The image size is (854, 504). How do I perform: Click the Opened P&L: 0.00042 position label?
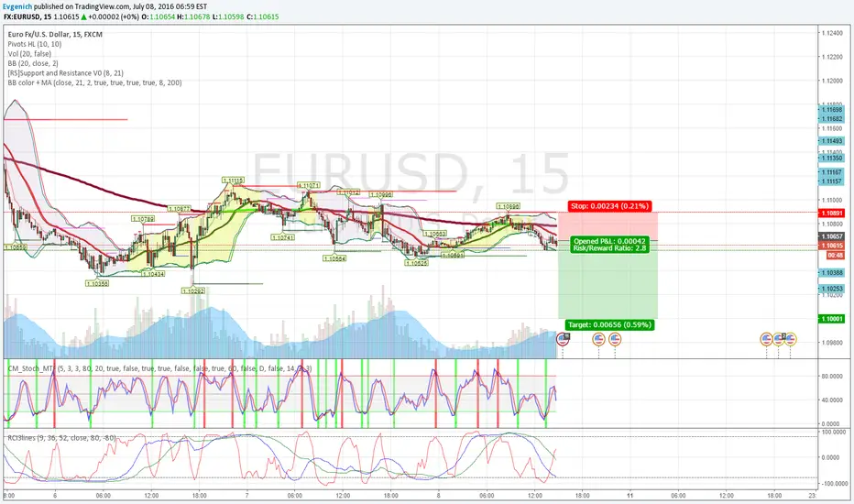click(609, 241)
